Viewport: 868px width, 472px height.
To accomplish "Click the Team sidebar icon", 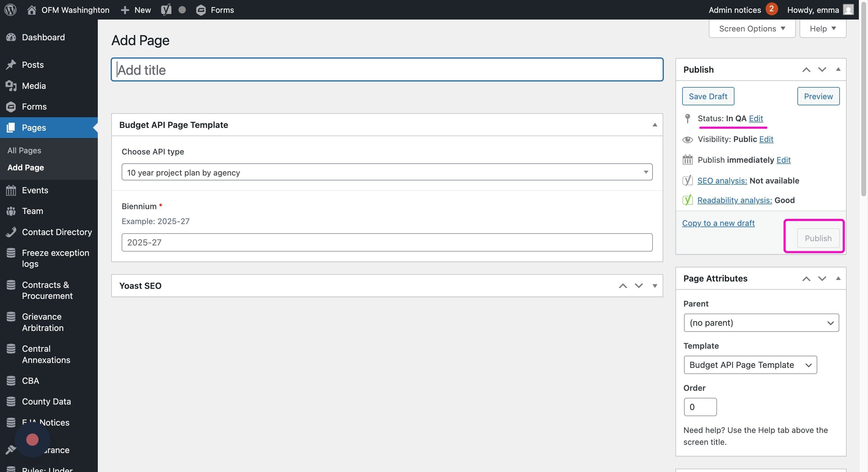I will (11, 211).
